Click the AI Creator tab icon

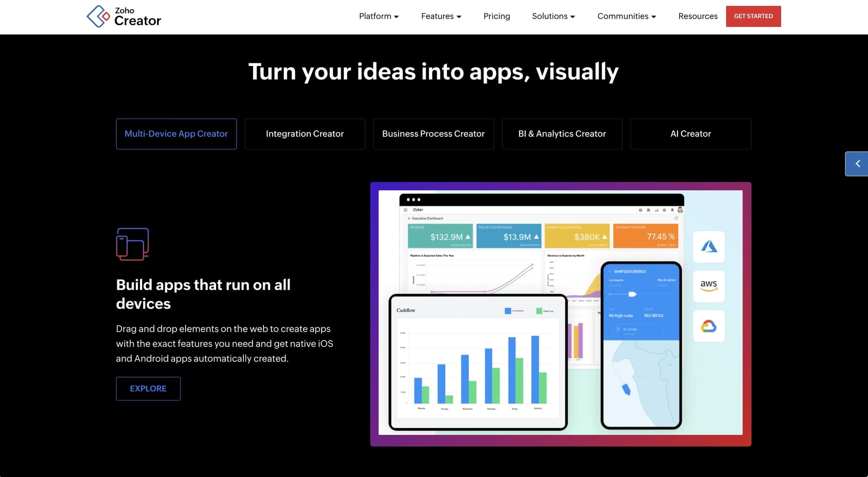tap(691, 133)
